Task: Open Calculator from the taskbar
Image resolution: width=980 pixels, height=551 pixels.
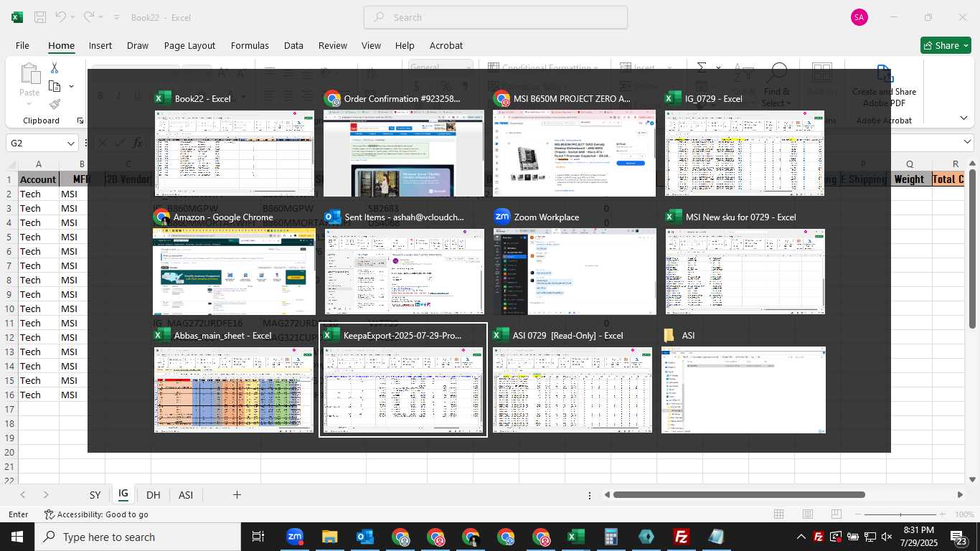Action: coord(611,537)
